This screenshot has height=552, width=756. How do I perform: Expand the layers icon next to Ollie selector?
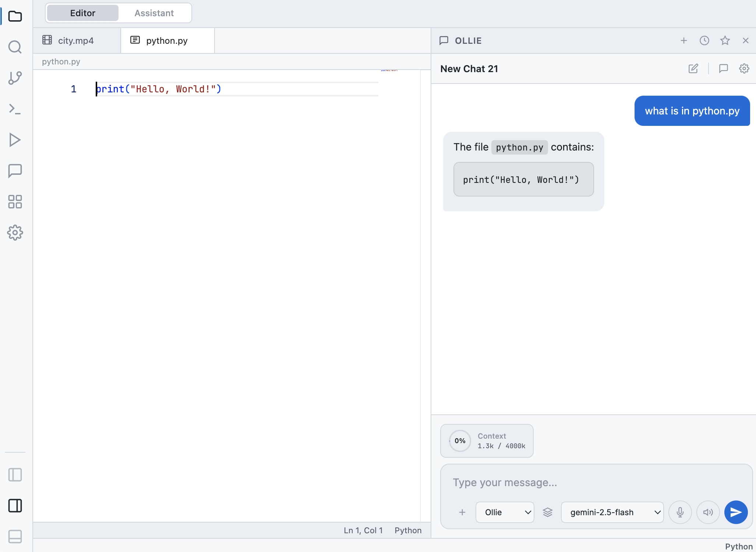(548, 512)
